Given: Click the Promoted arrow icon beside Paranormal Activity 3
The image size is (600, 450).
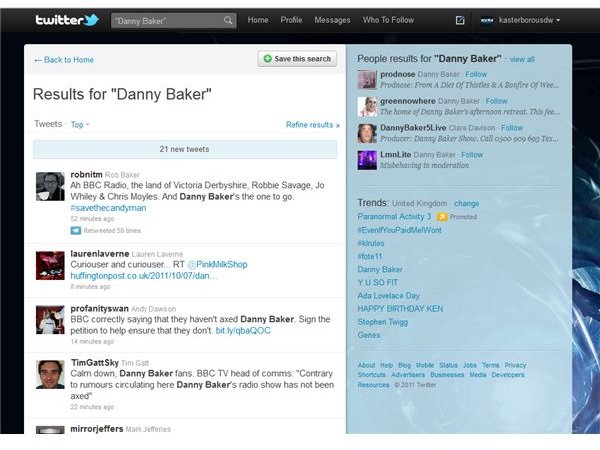Looking at the screenshot, I should [x=442, y=217].
